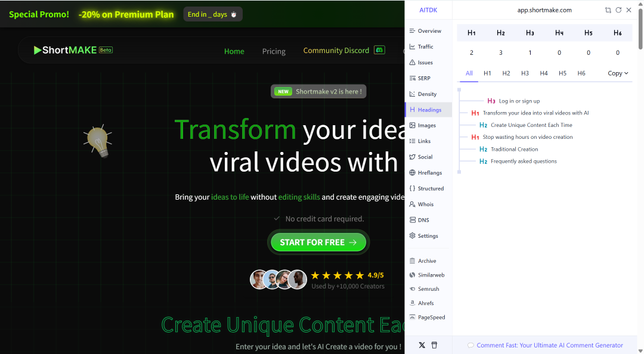Open the SERP section icon
This screenshot has height=354, width=644.
[x=413, y=78]
